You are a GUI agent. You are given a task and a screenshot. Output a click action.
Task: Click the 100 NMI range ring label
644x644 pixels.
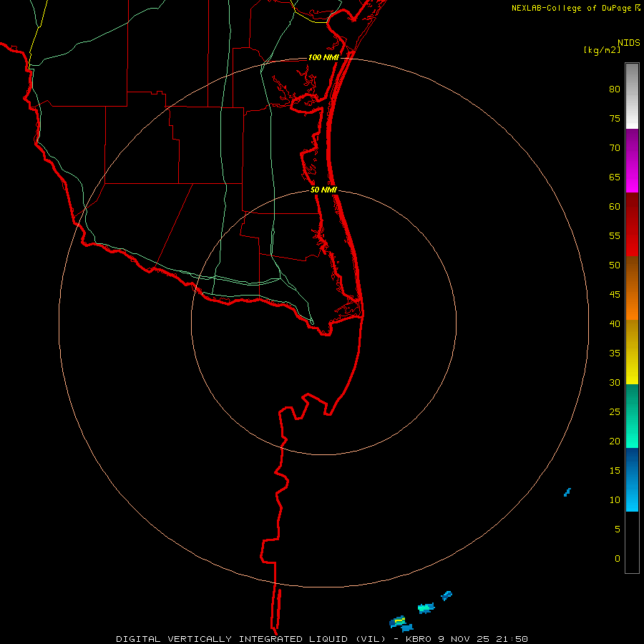(x=323, y=57)
